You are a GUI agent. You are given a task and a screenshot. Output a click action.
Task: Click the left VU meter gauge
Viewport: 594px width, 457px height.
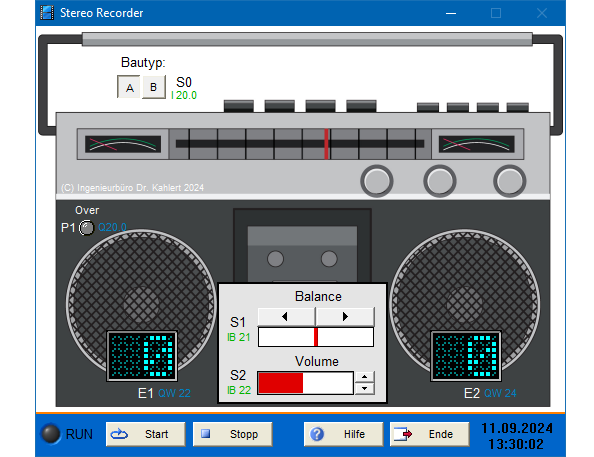(x=123, y=144)
